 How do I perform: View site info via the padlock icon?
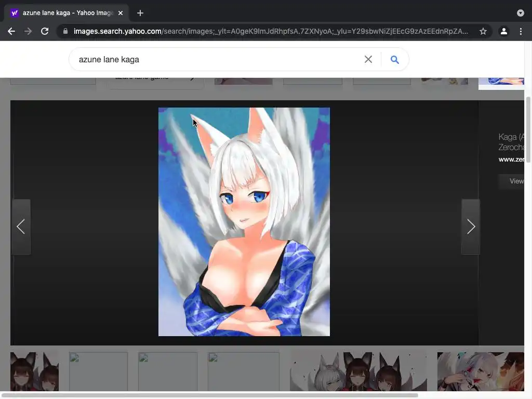click(65, 31)
